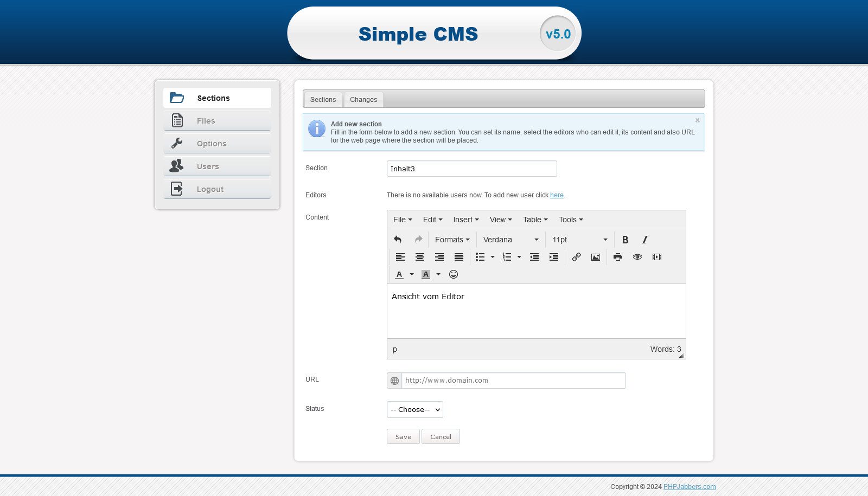Close the Add new section notice
Screen dimensions: 868x496
698,120
